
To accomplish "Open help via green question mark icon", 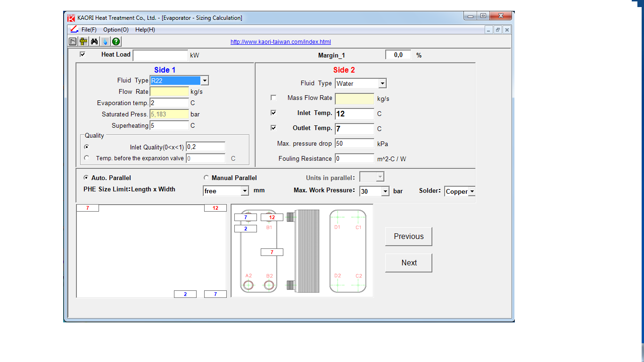I will tap(116, 41).
